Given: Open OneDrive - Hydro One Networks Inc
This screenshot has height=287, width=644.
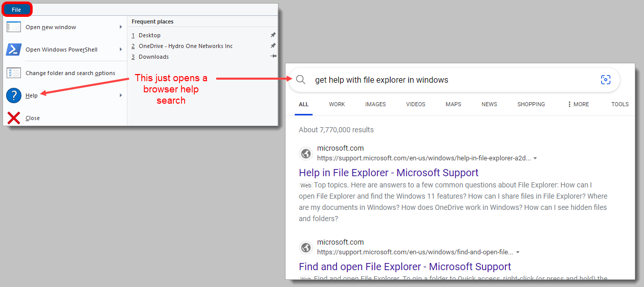Looking at the screenshot, I should tap(186, 46).
